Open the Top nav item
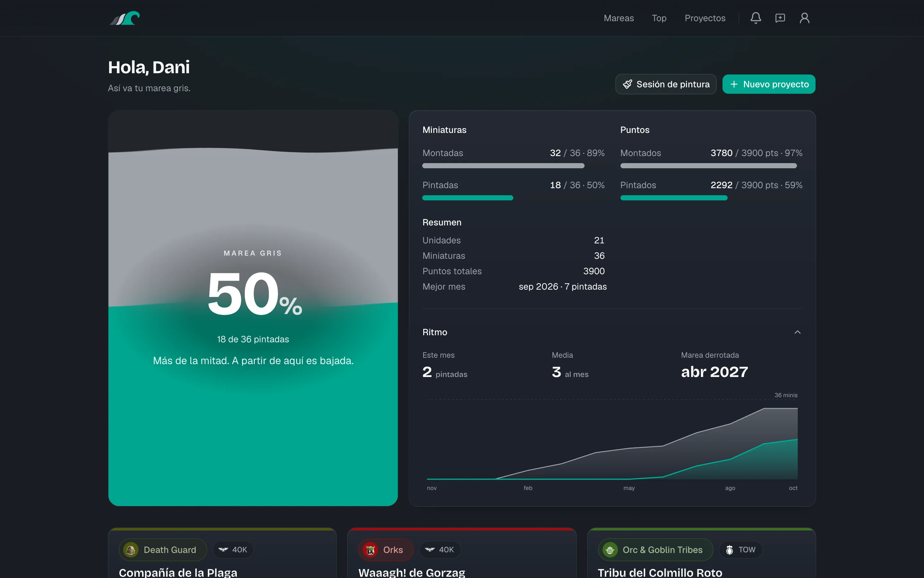 point(659,18)
